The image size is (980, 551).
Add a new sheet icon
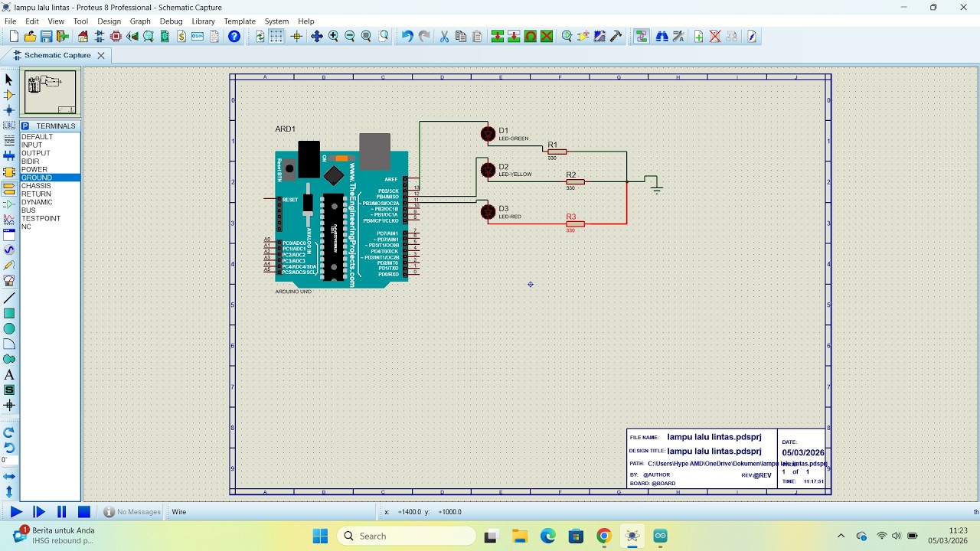(x=699, y=36)
